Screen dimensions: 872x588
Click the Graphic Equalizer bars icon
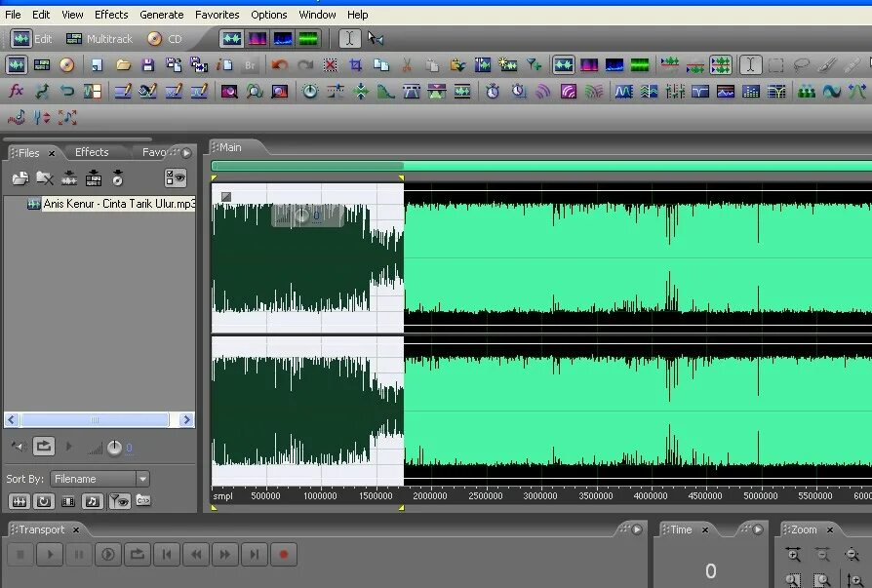click(751, 91)
